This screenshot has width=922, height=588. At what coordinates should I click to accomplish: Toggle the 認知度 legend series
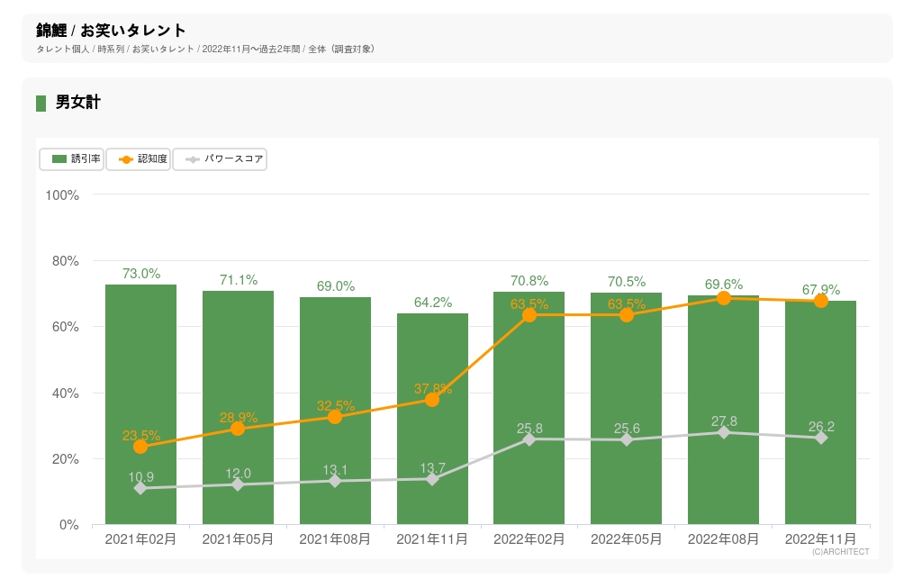click(x=139, y=159)
